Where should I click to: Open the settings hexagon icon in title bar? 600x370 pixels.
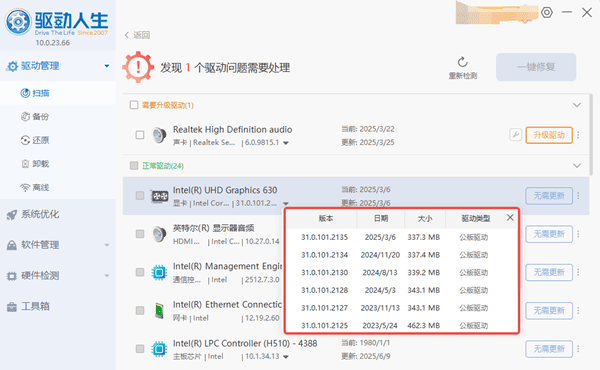tap(547, 13)
